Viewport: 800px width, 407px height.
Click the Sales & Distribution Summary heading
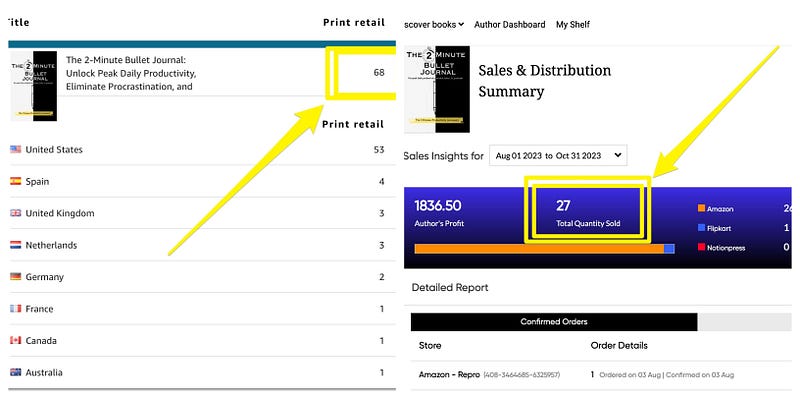544,81
